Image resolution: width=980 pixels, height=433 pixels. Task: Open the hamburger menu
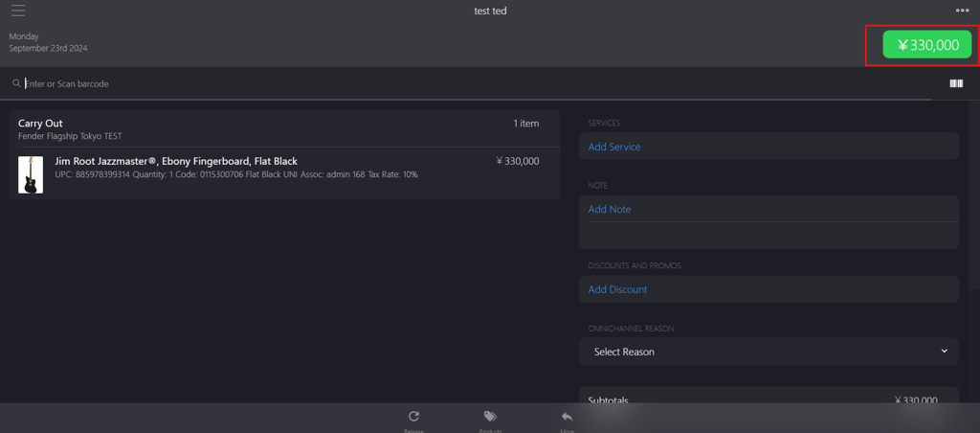tap(18, 11)
